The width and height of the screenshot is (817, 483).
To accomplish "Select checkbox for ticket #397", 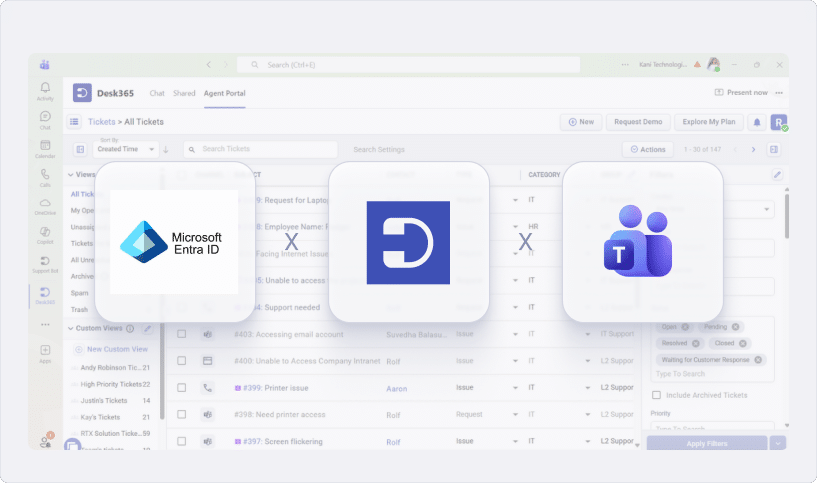I will 181,441.
